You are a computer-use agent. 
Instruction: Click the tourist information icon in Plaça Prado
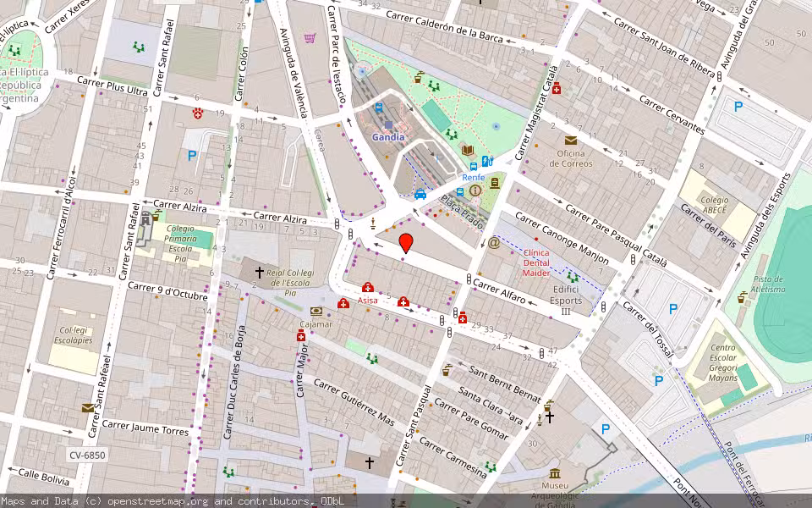click(475, 190)
